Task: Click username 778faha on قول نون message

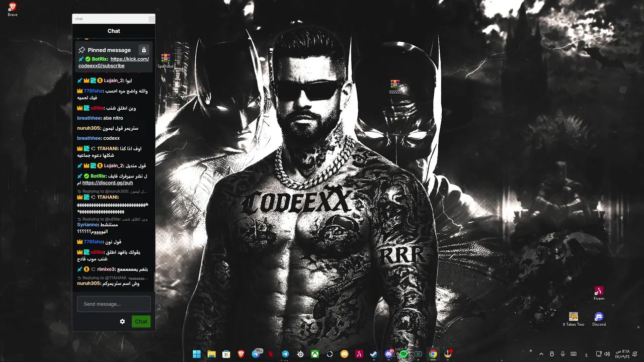Action: 93,242
